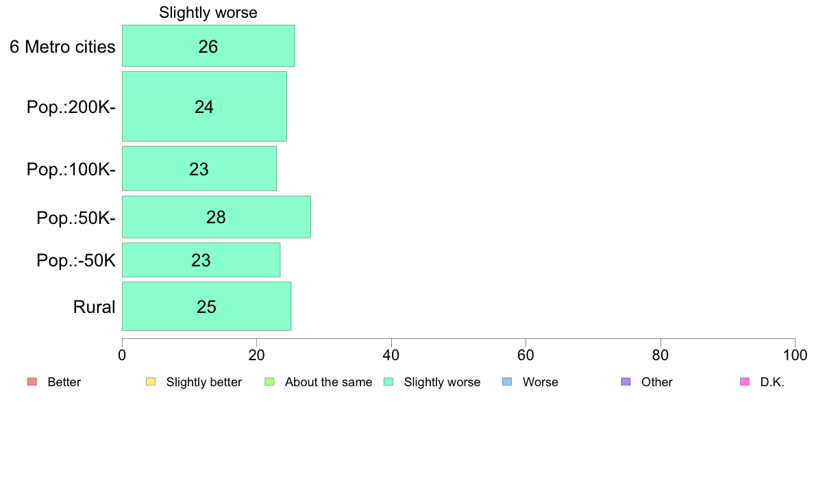814x504 pixels.
Task: Select the Pop.:-50K bar showing 23
Action: tap(201, 260)
